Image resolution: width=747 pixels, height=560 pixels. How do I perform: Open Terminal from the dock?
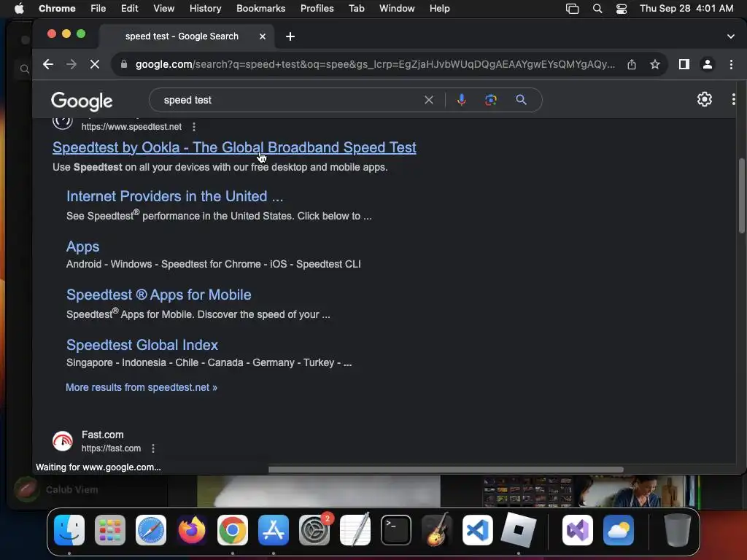(396, 529)
